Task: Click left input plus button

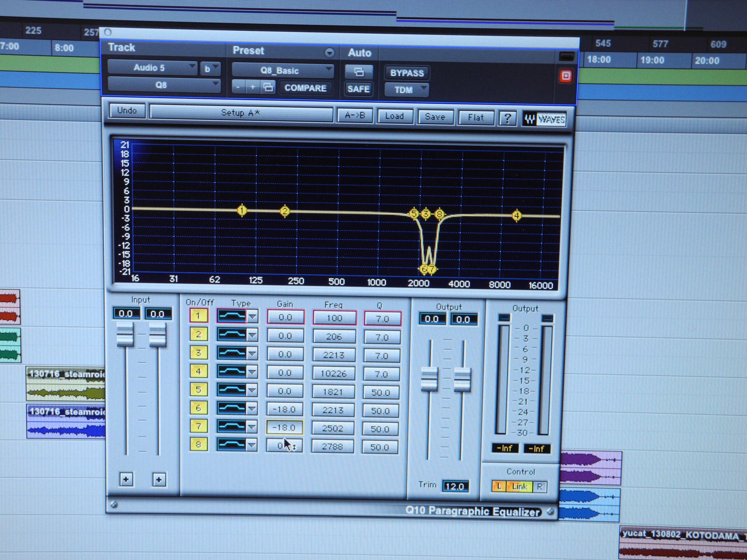Action: point(126,479)
